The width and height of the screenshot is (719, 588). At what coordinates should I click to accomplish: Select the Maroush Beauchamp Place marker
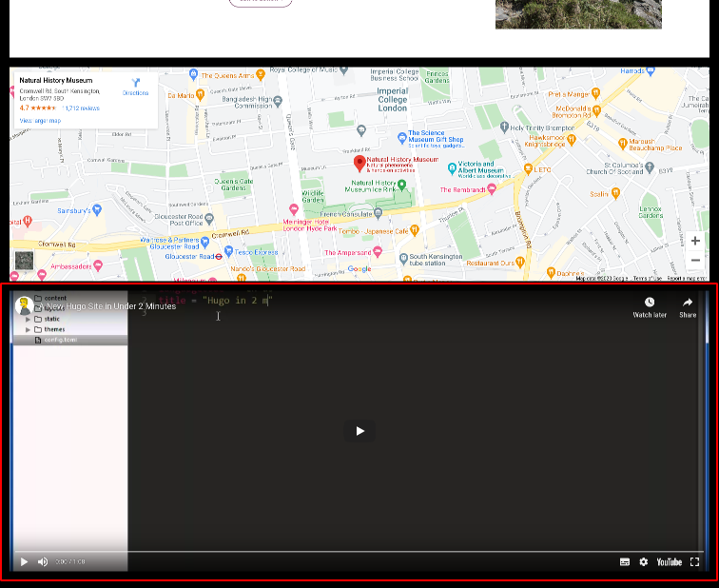(x=622, y=143)
